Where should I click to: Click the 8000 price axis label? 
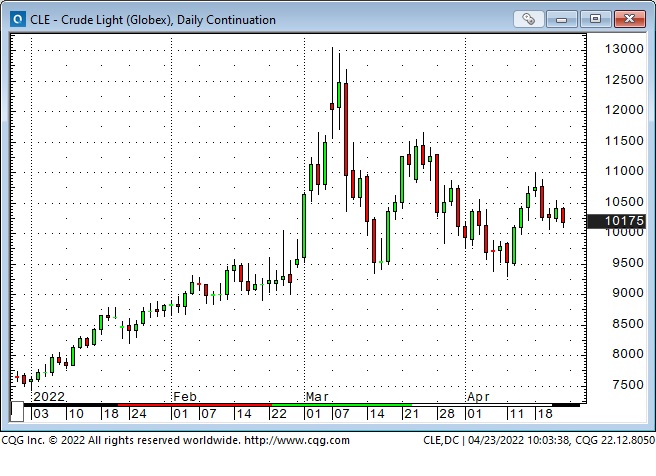[628, 354]
